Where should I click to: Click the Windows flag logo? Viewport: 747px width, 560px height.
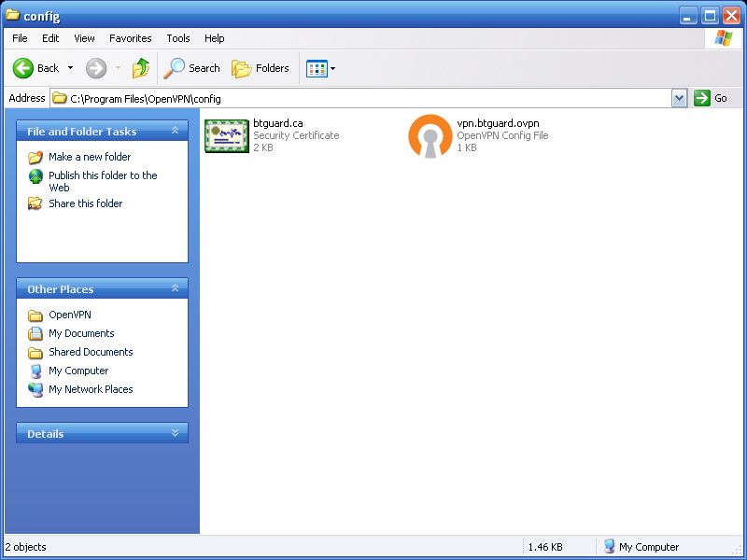[x=723, y=38]
